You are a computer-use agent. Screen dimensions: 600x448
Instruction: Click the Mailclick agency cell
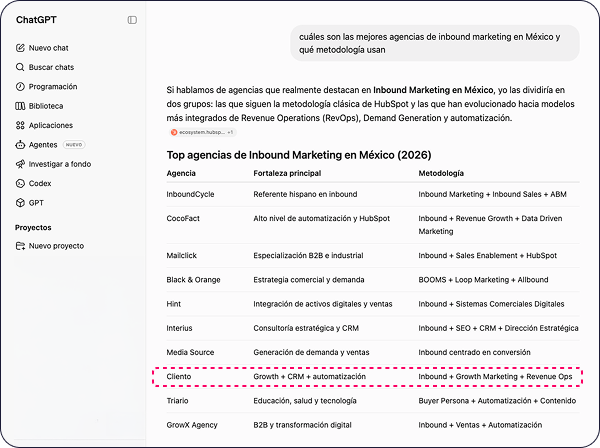click(x=181, y=256)
